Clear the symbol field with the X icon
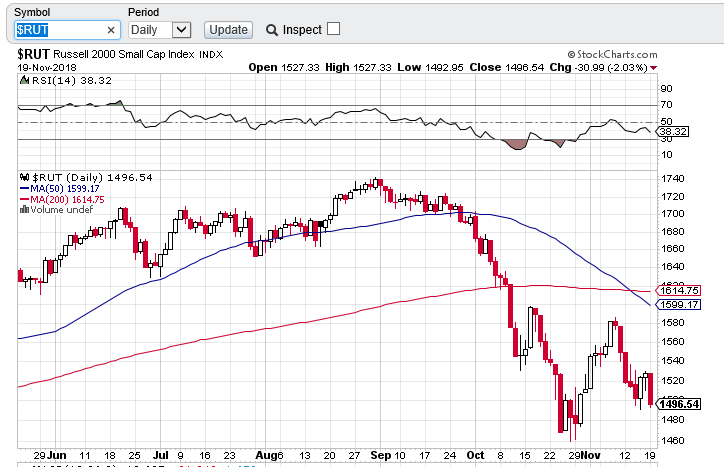724x467 pixels. pyautogui.click(x=111, y=30)
